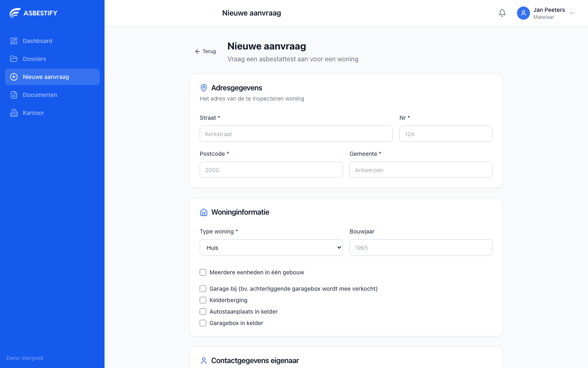Click the Bouwjaar input field
This screenshot has height=368, width=588.
pos(421,247)
